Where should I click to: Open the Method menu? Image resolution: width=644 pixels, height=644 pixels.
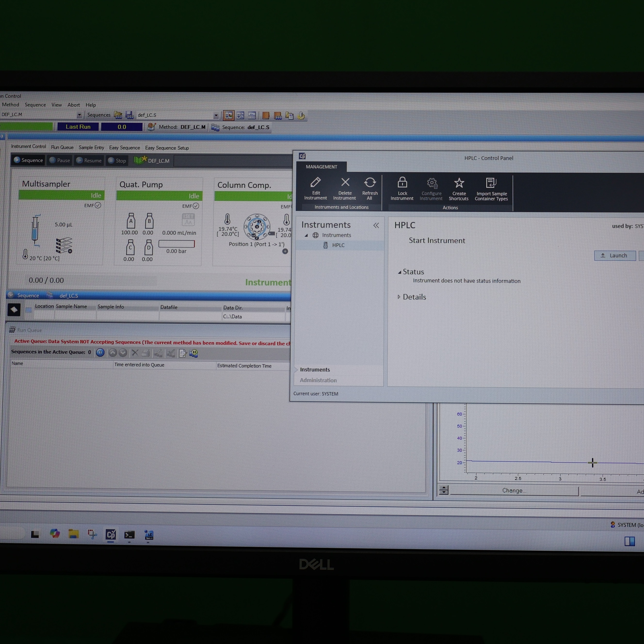tap(10, 105)
